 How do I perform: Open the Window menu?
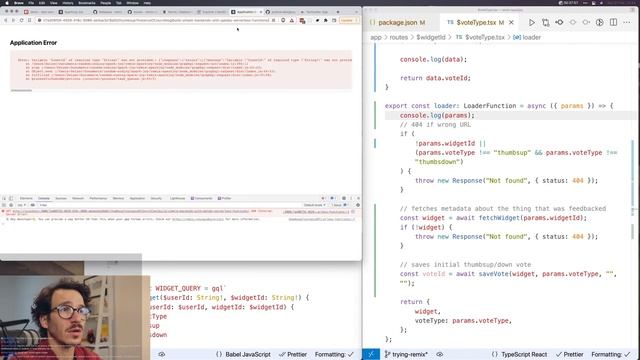(x=132, y=3)
